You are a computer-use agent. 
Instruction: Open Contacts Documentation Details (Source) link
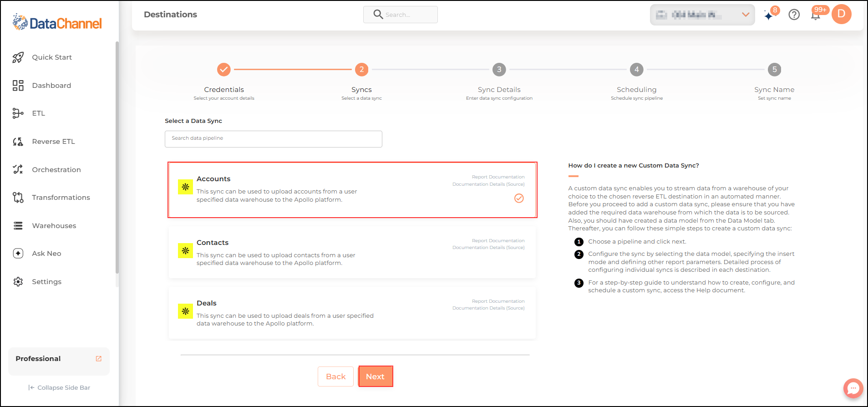click(x=488, y=248)
